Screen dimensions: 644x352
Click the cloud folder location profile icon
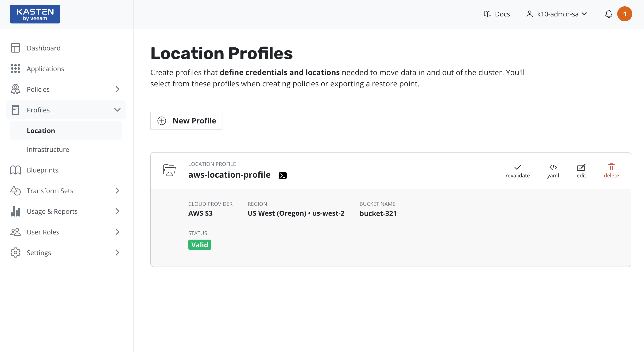169,170
